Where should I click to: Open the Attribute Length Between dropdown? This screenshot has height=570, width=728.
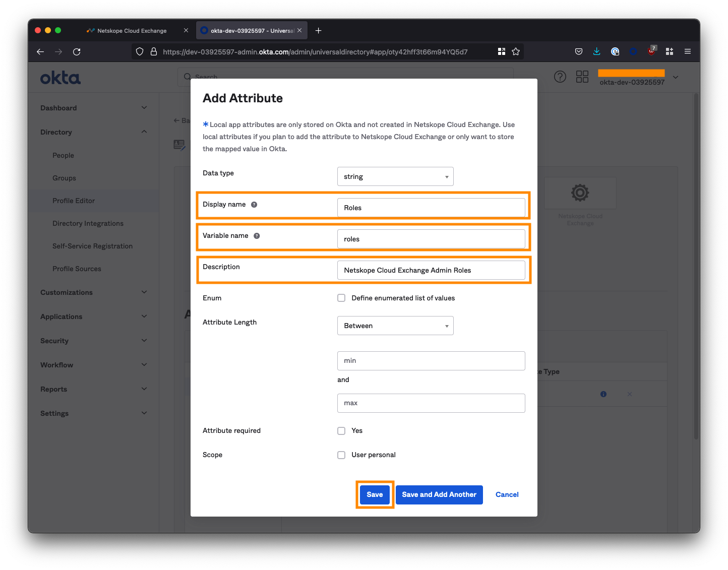(x=395, y=326)
